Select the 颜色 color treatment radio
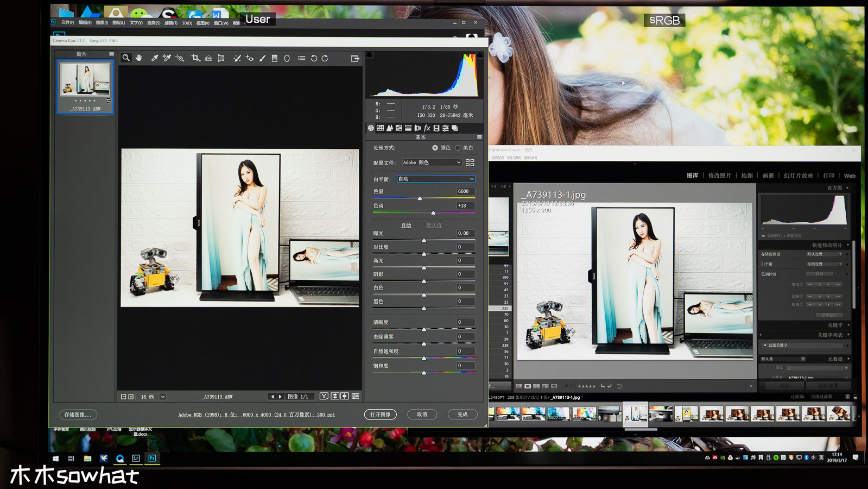 click(x=435, y=148)
